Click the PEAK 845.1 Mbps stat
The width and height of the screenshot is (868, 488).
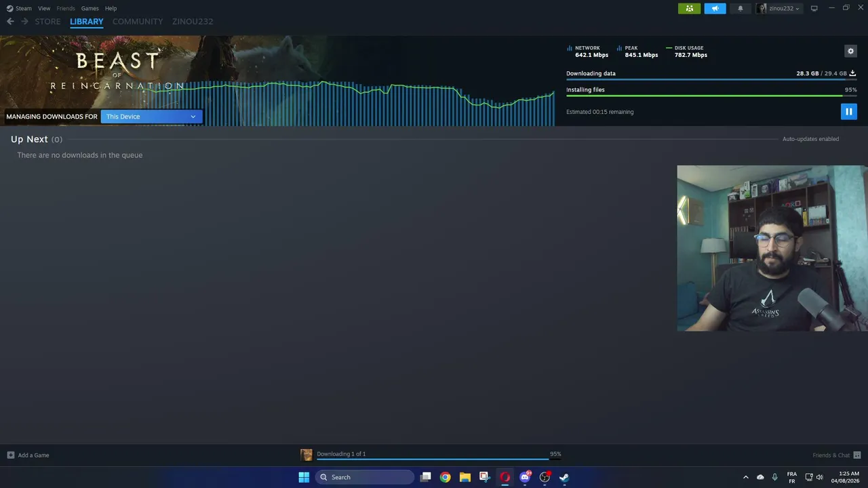(x=637, y=52)
